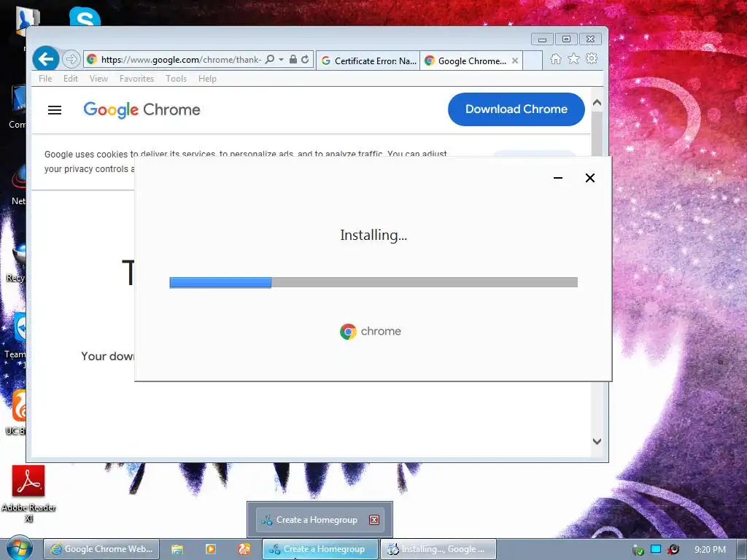Open the hamburger menu on Chrome page
This screenshot has width=747, height=560.
click(x=55, y=110)
